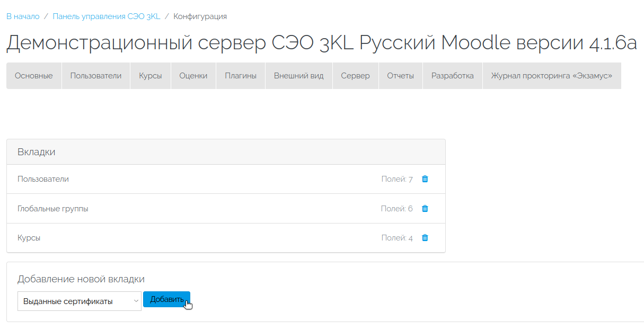This screenshot has width=644, height=330.
Task: Select the Пользователи row in Вкладки list
Action: pos(226,179)
